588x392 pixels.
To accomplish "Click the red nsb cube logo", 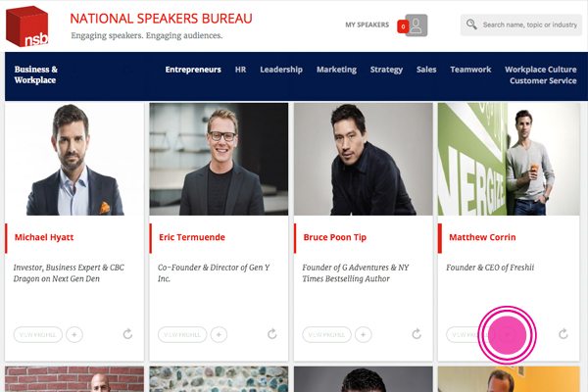I will tap(27, 26).
